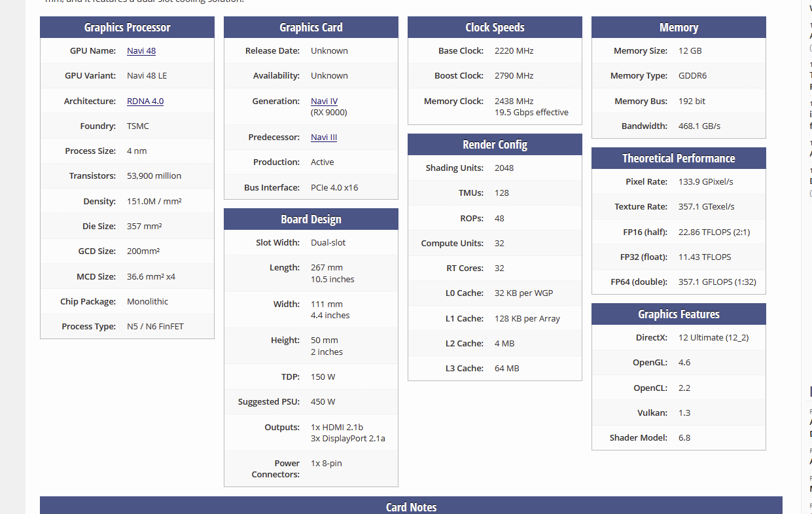Open the Navi IV generation link
Screen dimensions: 812x514
tap(325, 101)
